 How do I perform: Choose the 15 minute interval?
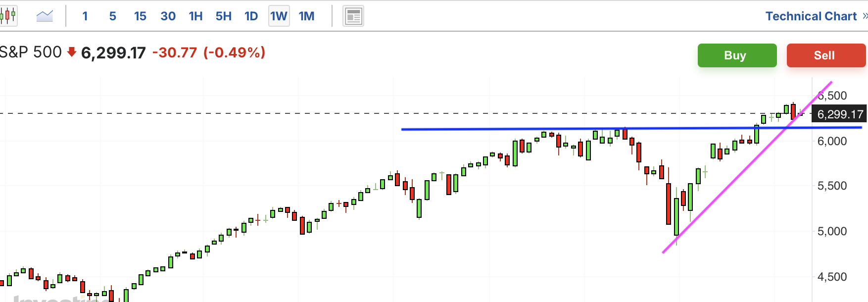140,16
